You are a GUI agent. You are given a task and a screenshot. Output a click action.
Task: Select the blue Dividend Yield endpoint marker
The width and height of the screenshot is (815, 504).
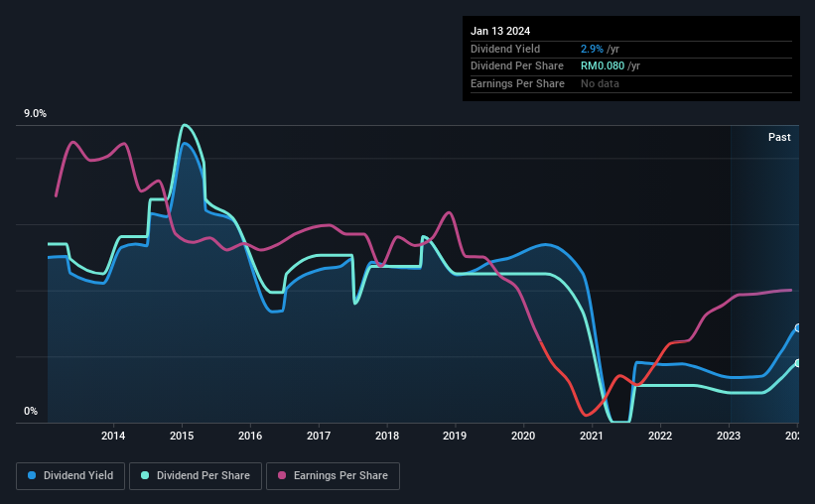click(x=798, y=327)
